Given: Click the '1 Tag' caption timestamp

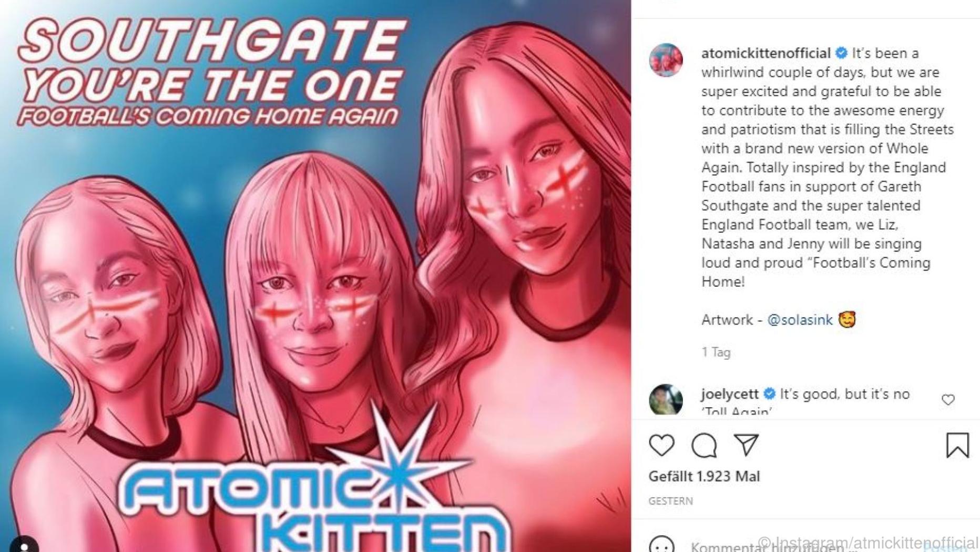Looking at the screenshot, I should [x=716, y=352].
